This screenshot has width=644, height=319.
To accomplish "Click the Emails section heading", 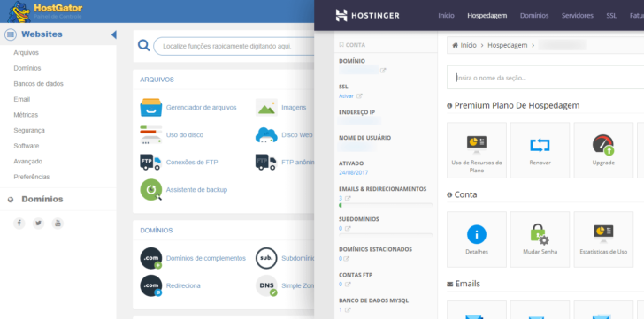I will click(x=467, y=284).
